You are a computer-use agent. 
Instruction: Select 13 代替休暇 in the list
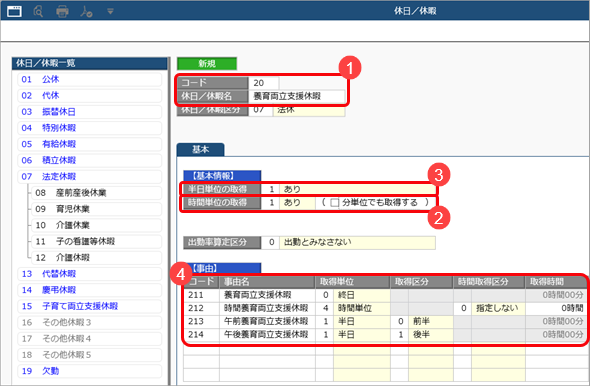[x=90, y=274]
